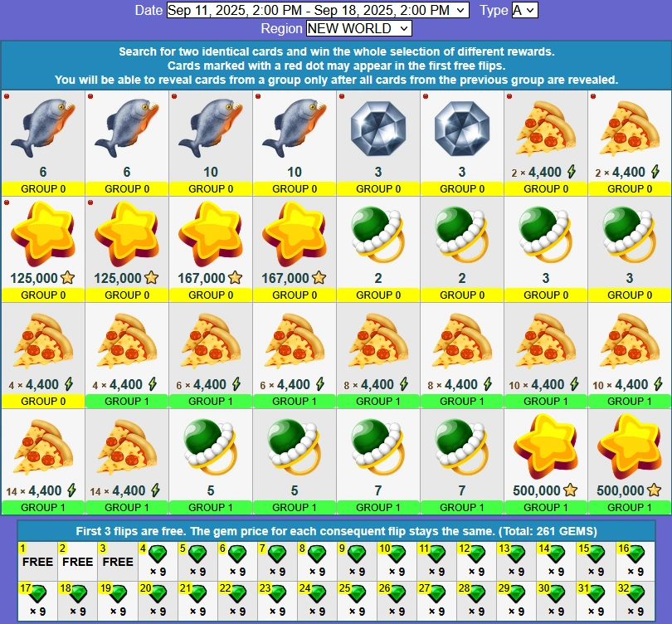Click flip 27 gem cost cell
Image resolution: width=672 pixels, height=624 pixels.
click(x=436, y=601)
